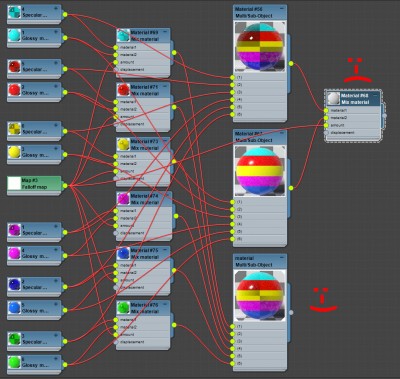Click the green Material #76 sphere icon
This screenshot has width=400, height=379.
(123, 308)
